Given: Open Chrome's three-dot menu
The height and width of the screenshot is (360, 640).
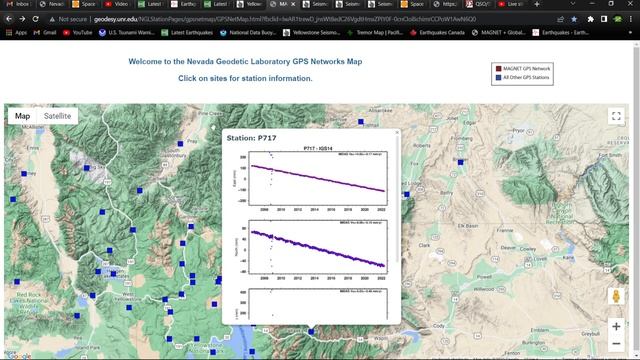Looking at the screenshot, I should point(631,19).
